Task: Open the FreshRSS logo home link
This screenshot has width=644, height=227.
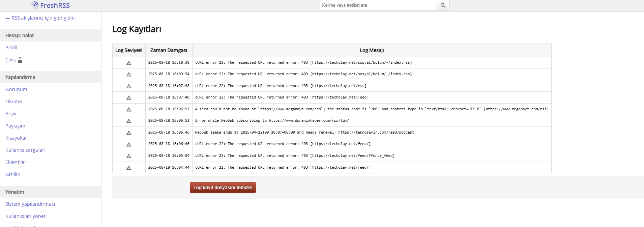Action: click(50, 5)
